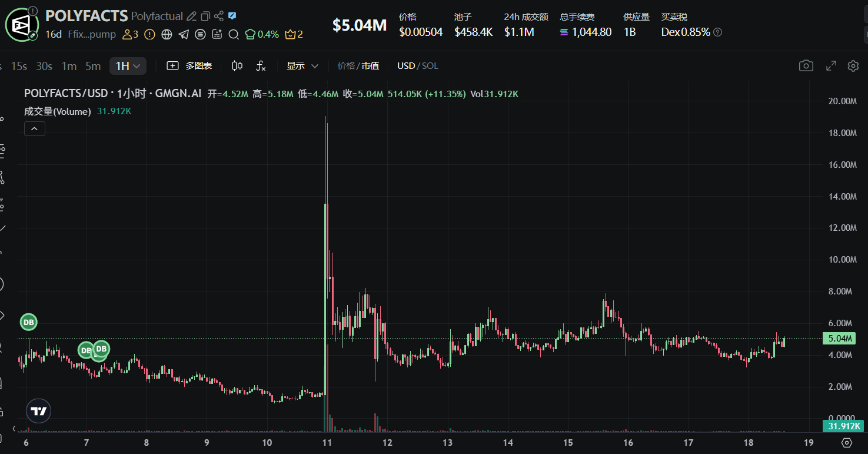868x454 pixels.
Task: Open the token's website globe icon
Action: 167,34
